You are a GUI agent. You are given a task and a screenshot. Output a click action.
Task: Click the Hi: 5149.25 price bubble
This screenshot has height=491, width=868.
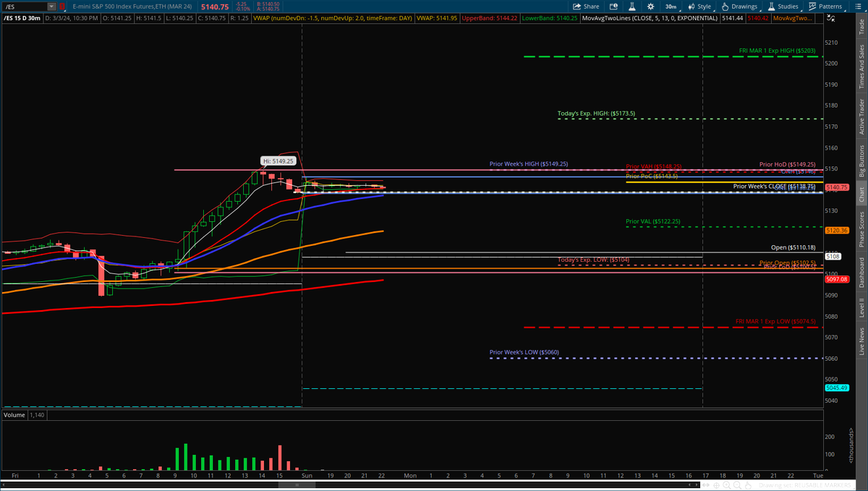tap(278, 161)
